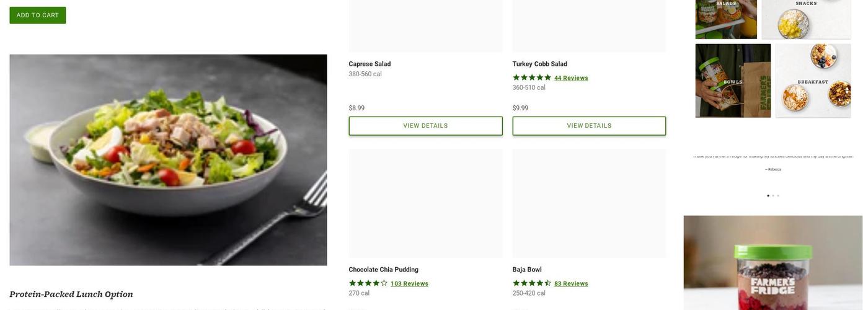Open the Breakfast category tile
This screenshot has width=868, height=310.
813,81
